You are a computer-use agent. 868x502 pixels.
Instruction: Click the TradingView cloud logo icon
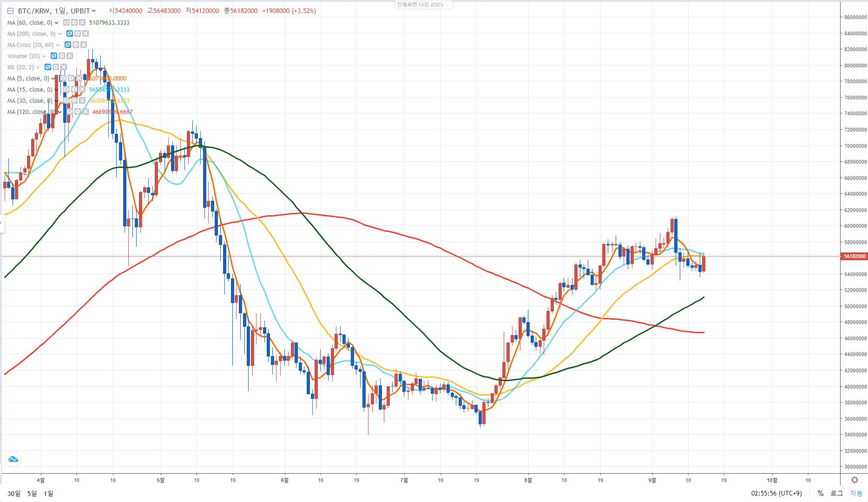[13, 459]
